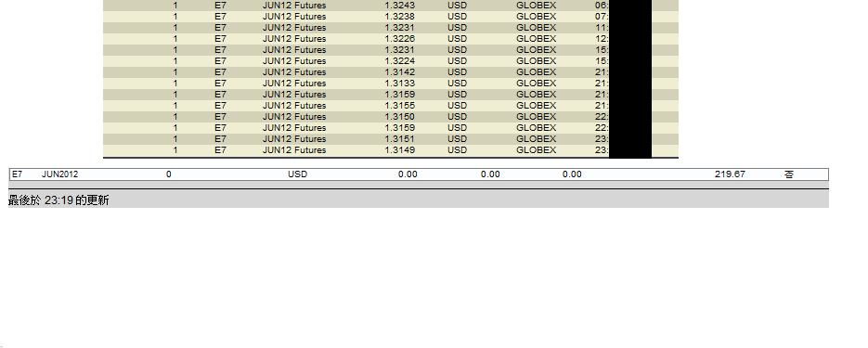
Task: Click JUN12 Futures in the 1.3155 row
Action: [294, 105]
